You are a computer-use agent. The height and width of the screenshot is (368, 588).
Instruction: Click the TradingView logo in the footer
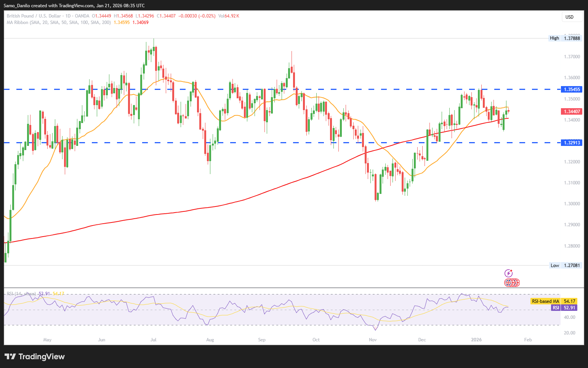pos(35,357)
